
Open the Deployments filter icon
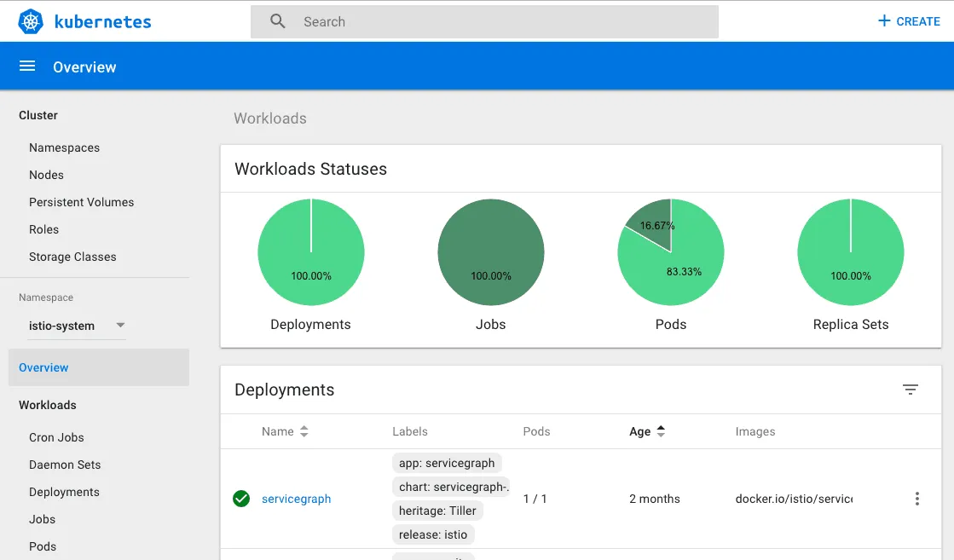[x=911, y=390]
